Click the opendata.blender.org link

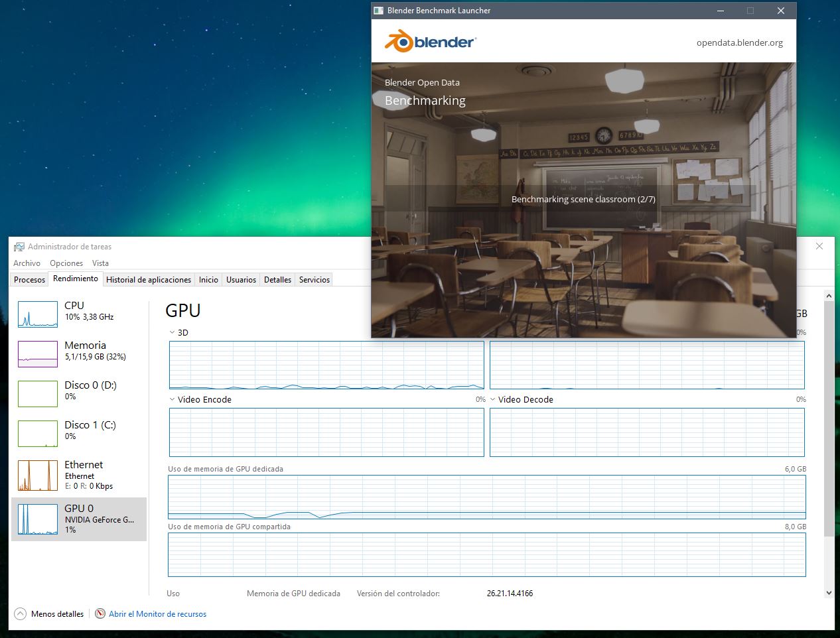(x=740, y=42)
